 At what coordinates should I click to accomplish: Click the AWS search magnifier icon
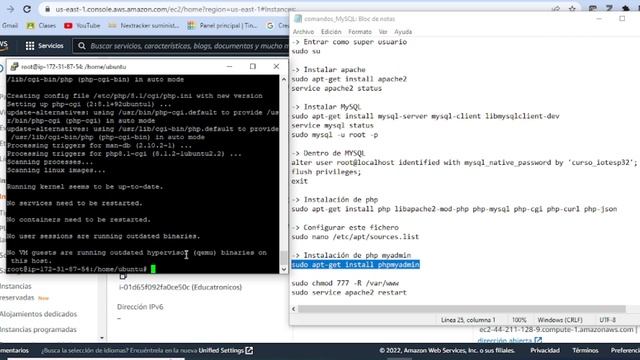click(82, 46)
